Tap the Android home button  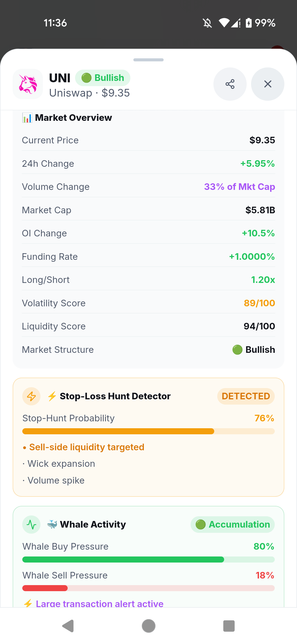[x=148, y=626]
